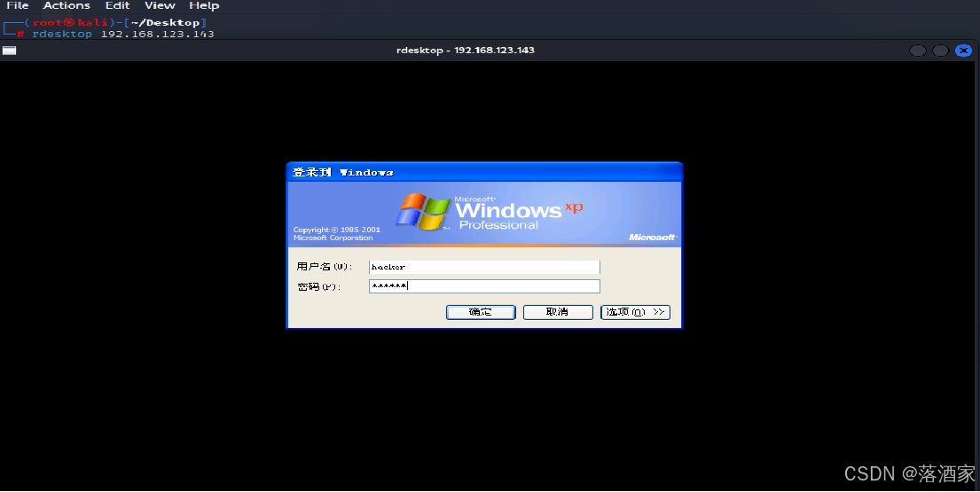Open the View menu
This screenshot has height=492, width=980.
(x=160, y=5)
